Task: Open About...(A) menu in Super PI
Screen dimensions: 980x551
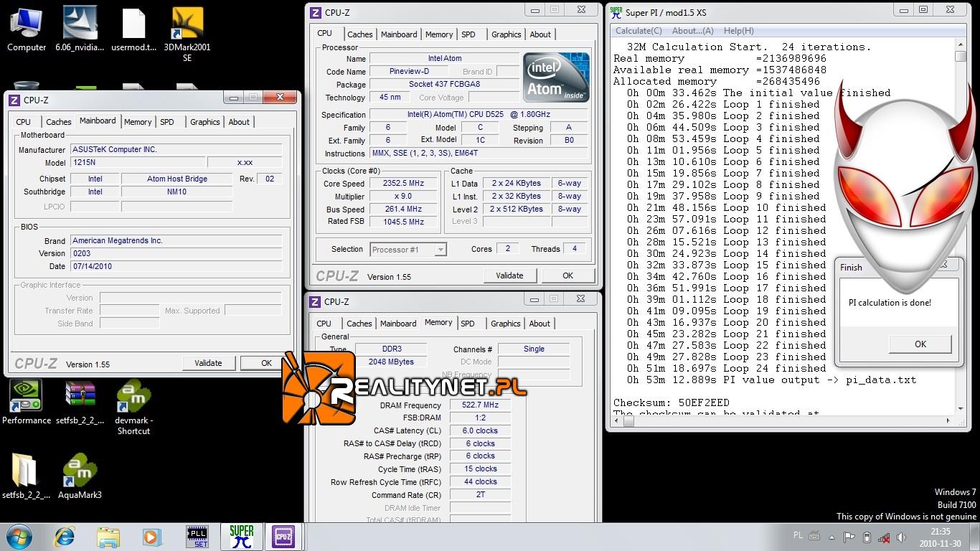Action: point(692,31)
